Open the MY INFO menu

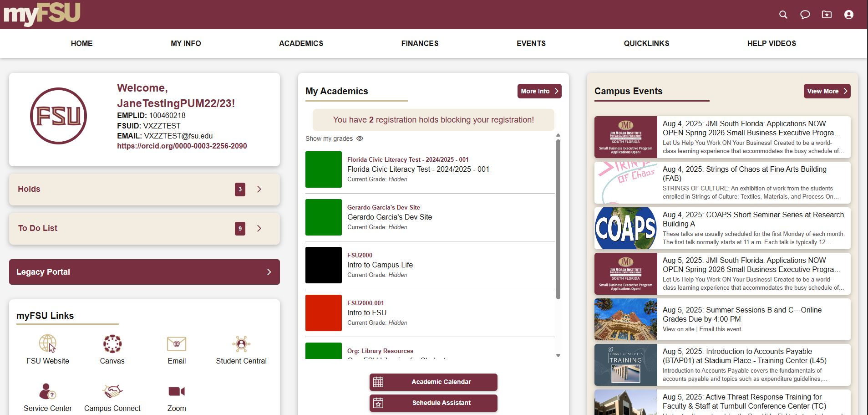186,43
